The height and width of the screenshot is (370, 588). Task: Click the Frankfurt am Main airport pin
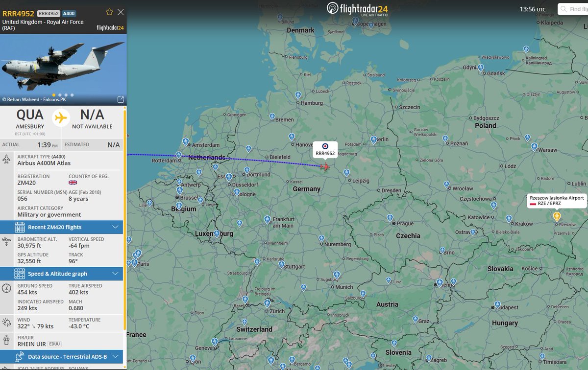267,220
